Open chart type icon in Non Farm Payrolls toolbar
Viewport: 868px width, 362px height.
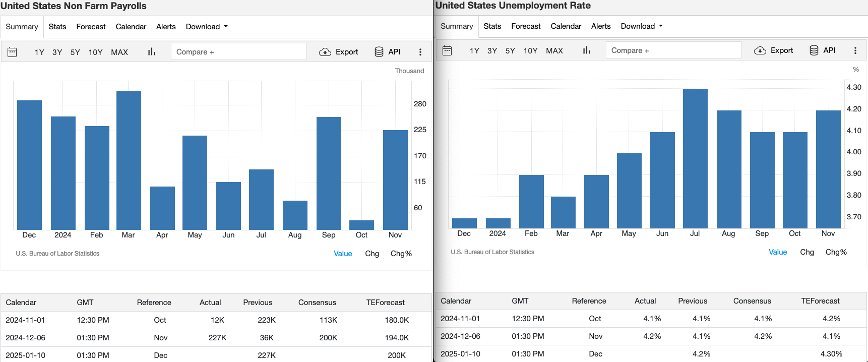(151, 52)
